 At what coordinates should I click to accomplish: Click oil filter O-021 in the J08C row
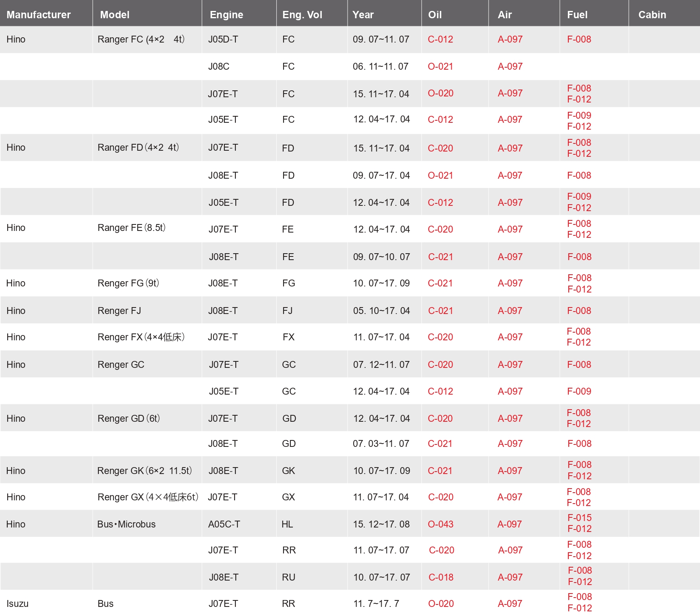[440, 66]
